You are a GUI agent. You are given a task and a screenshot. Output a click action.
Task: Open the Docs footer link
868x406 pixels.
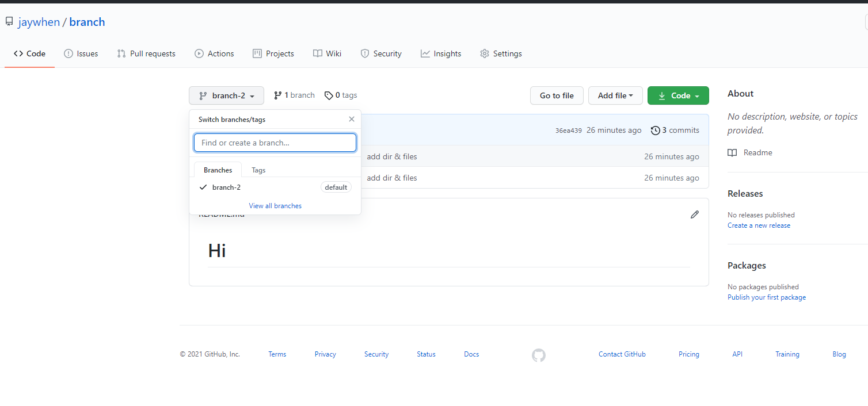tap(471, 354)
